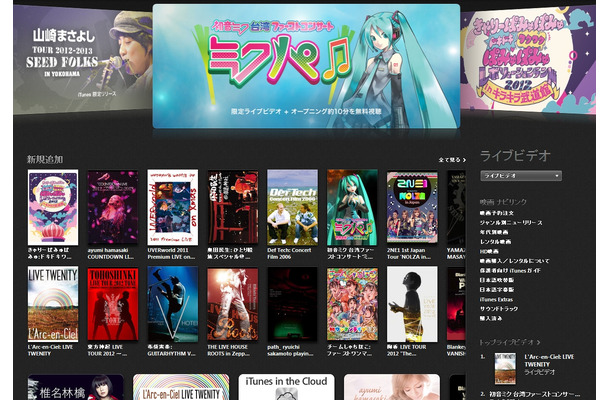Screen dimensions: 610x400
Task: Select the 布袋寅泰 GUITARHYTHM V cover
Action: 173,304
